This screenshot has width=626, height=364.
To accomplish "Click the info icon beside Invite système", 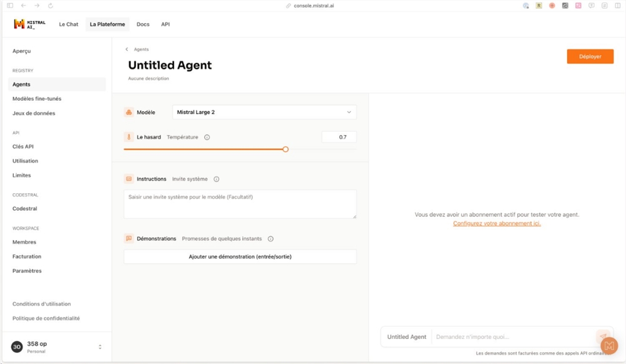I will pos(216,178).
